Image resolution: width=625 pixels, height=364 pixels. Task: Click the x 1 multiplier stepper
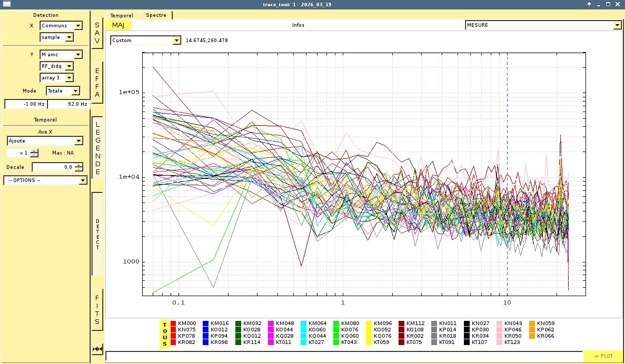(x=34, y=153)
